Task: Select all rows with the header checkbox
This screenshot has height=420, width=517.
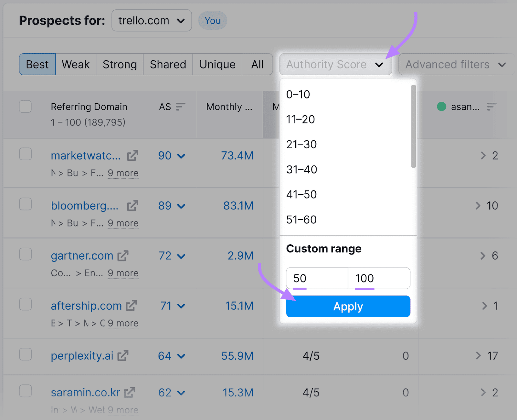Action: (x=25, y=107)
